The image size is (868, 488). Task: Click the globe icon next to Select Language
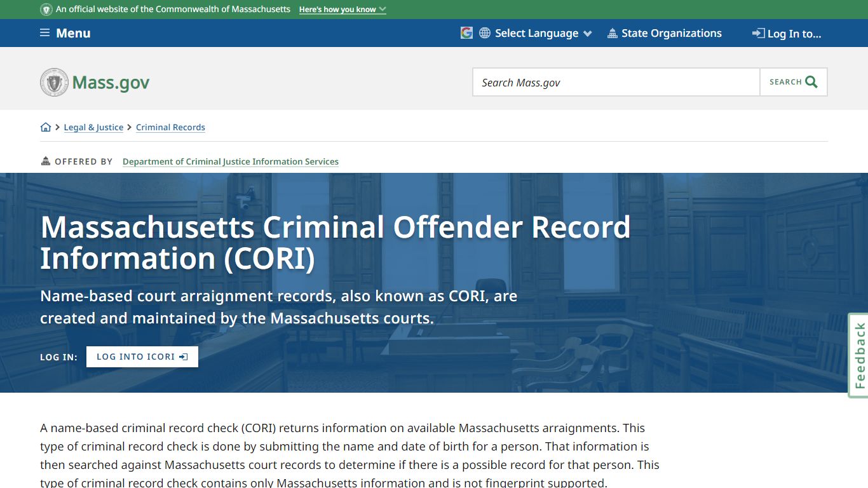tap(484, 32)
